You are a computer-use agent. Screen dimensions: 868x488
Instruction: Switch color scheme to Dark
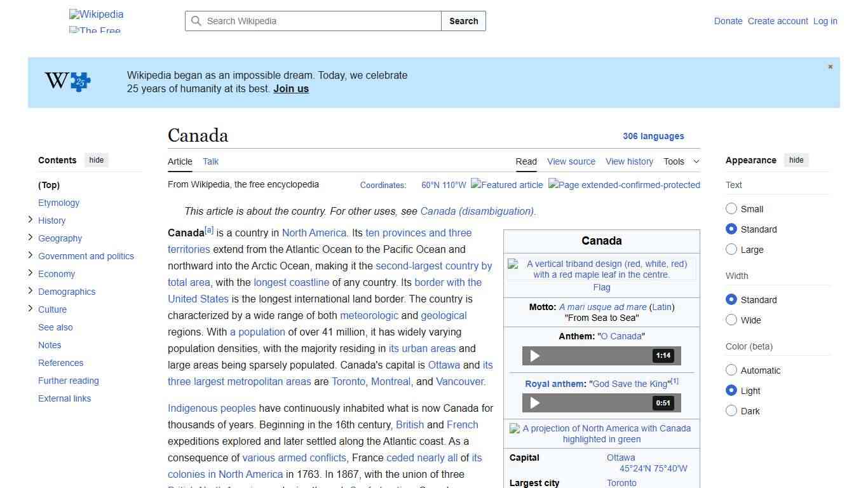pyautogui.click(x=731, y=410)
